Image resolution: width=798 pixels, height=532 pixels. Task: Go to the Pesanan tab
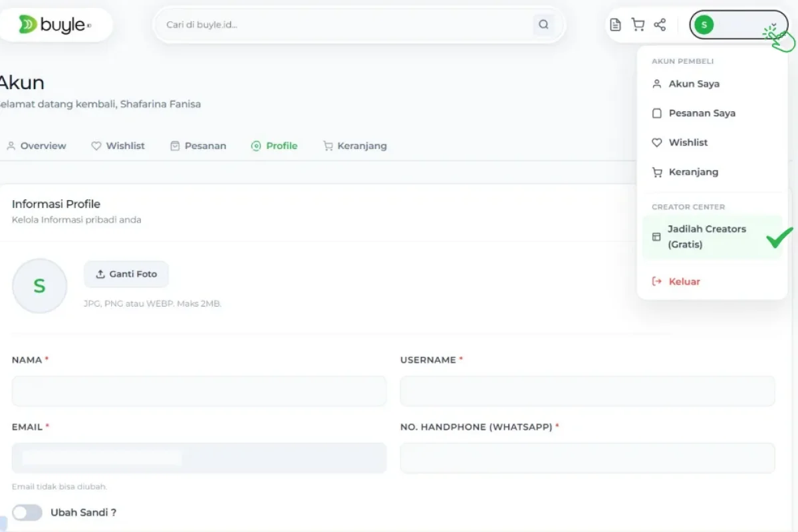(x=198, y=146)
